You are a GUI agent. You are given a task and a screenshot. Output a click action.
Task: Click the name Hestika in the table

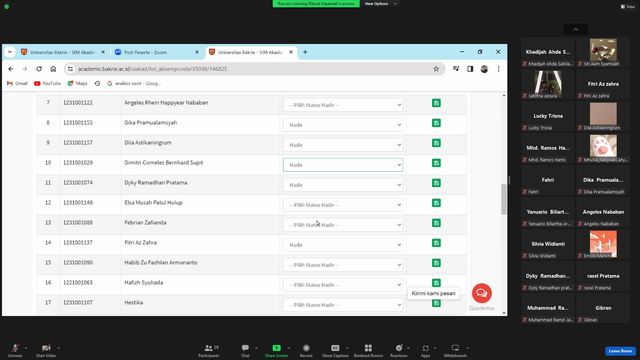coord(133,302)
